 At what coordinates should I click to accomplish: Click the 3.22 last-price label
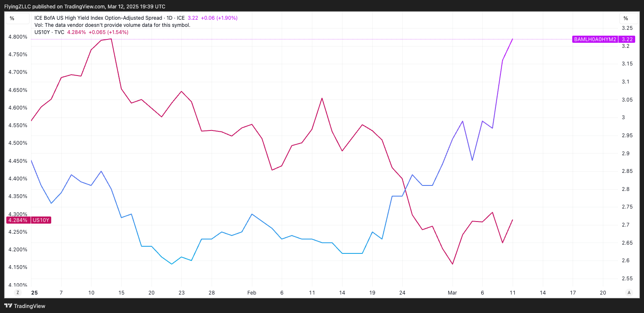point(627,39)
